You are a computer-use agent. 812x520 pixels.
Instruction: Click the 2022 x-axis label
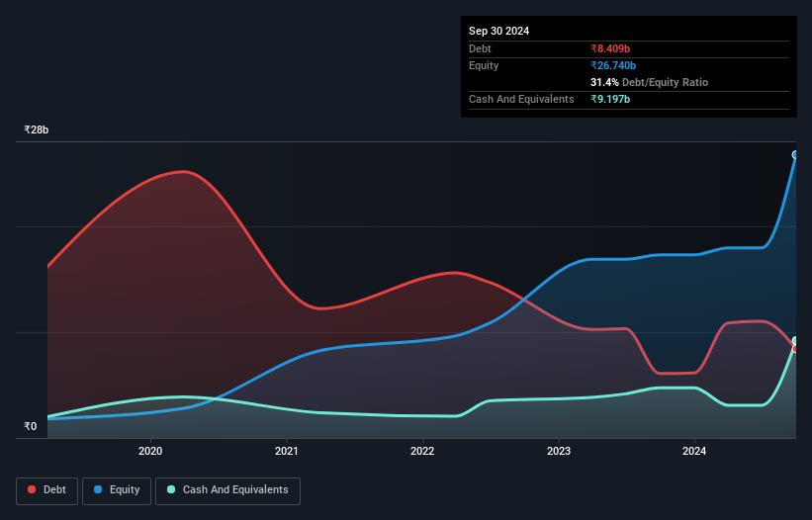(422, 451)
